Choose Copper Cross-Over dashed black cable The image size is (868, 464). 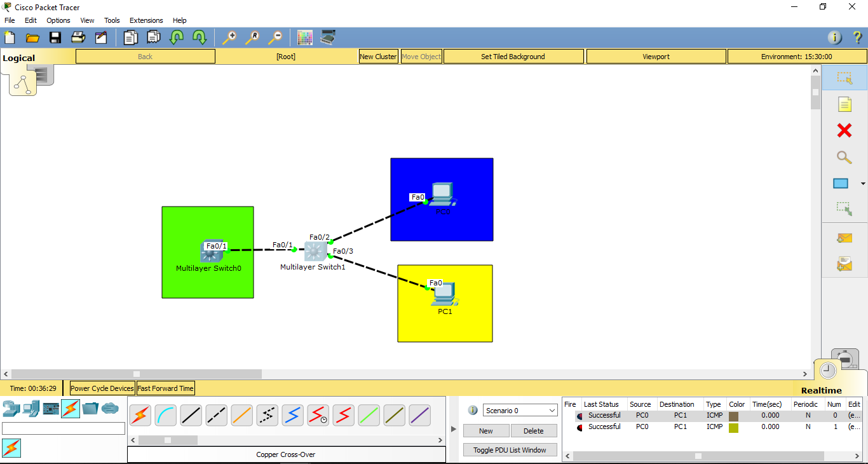click(217, 416)
